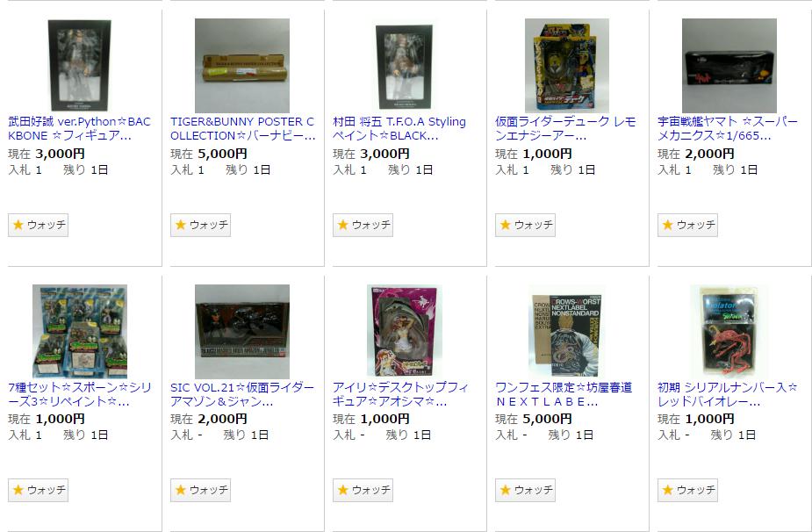This screenshot has height=532, width=812.
Task: View the red Violator figure thumbnail
Action: pyautogui.click(x=729, y=331)
